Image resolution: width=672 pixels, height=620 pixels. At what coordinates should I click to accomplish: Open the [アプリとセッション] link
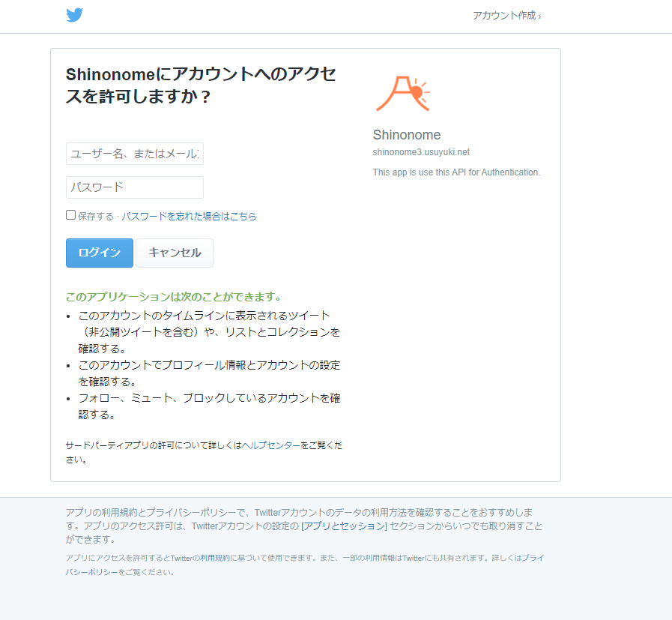tap(344, 526)
